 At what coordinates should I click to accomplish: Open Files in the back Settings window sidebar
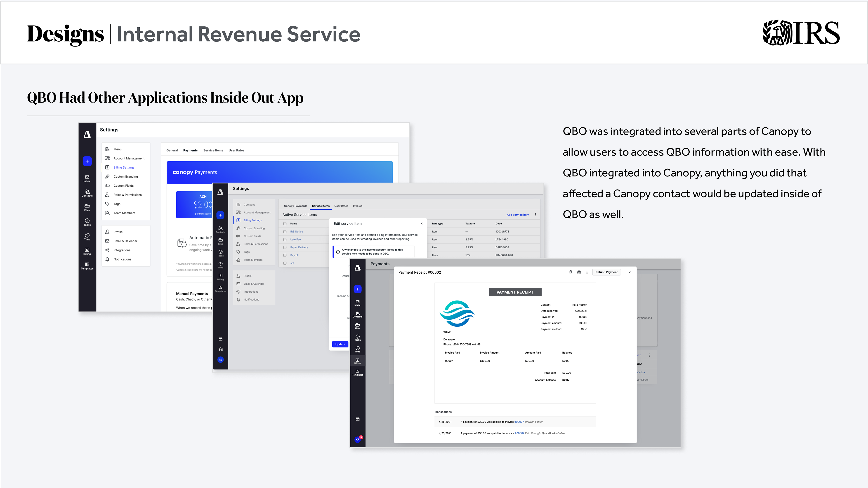pyautogui.click(x=87, y=208)
